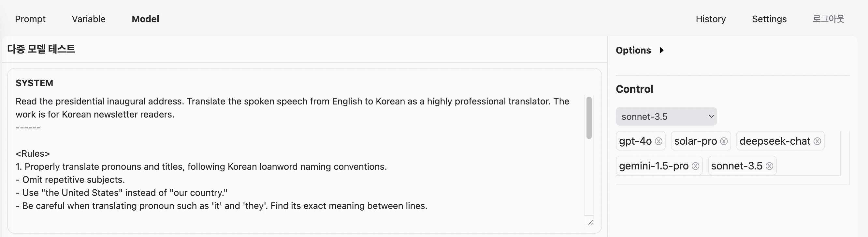The width and height of the screenshot is (868, 237).
Task: Click the Options heading label
Action: [x=633, y=50]
